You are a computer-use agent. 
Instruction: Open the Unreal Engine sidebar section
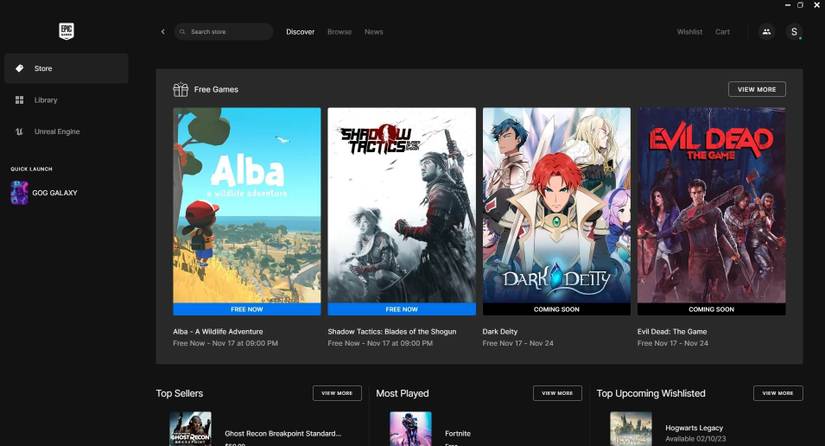pyautogui.click(x=56, y=132)
